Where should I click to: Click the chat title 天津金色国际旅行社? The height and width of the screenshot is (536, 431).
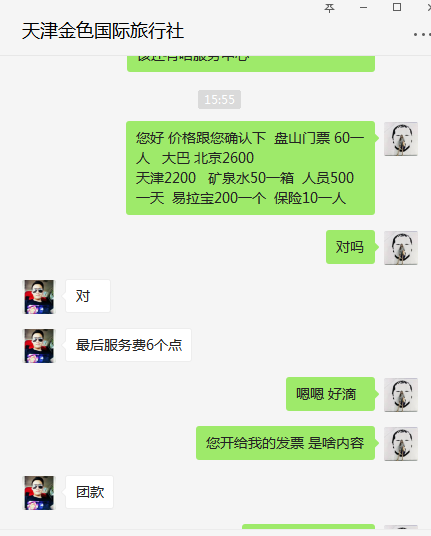coord(103,31)
